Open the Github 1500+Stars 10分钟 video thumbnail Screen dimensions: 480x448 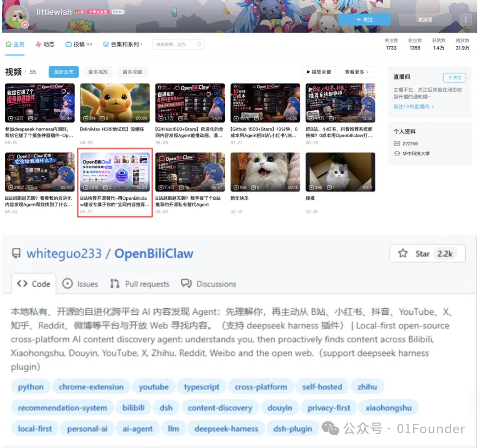coord(265,103)
